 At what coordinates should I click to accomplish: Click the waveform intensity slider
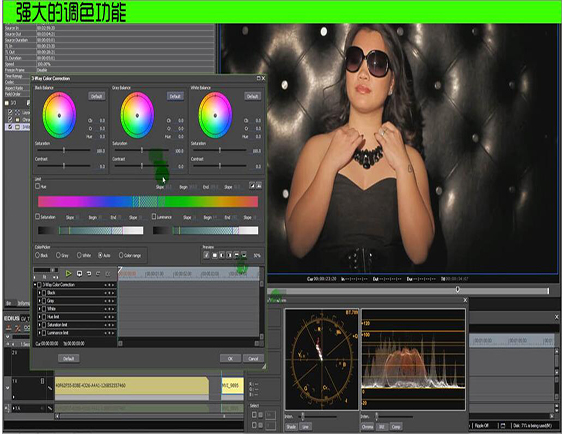pyautogui.click(x=376, y=416)
